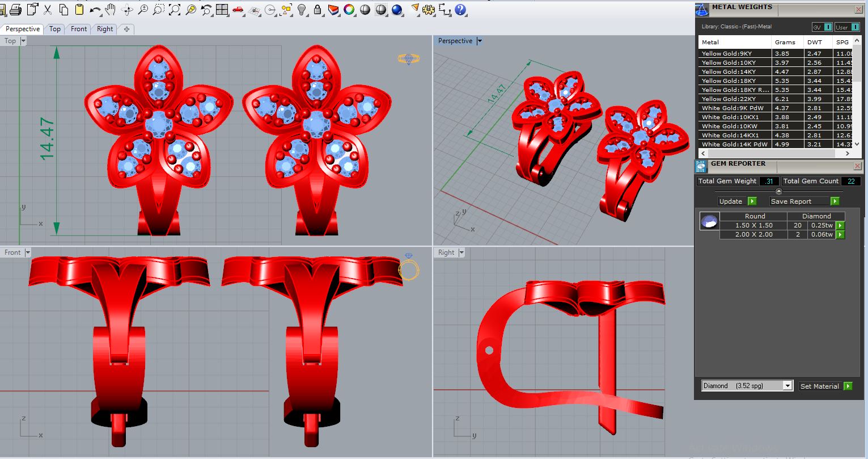Image resolution: width=868 pixels, height=459 pixels.
Task: Click the Metal Weights vertical scrollbar down arrow
Action: 857,144
